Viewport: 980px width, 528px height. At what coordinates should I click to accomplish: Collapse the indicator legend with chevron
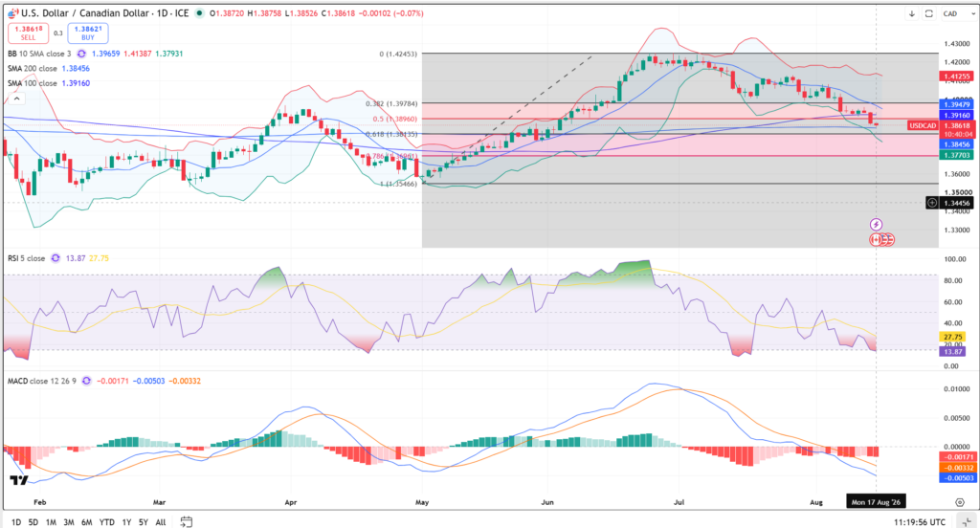17,99
